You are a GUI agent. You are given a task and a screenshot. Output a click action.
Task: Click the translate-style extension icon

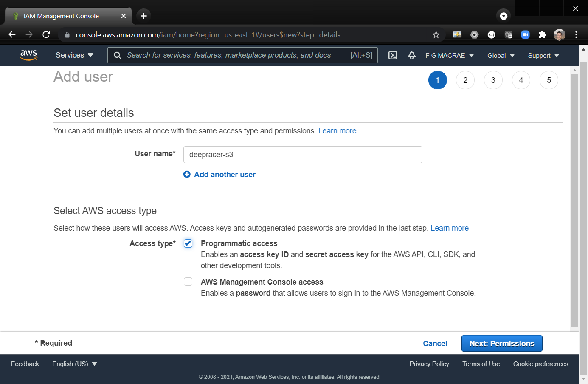click(x=508, y=35)
